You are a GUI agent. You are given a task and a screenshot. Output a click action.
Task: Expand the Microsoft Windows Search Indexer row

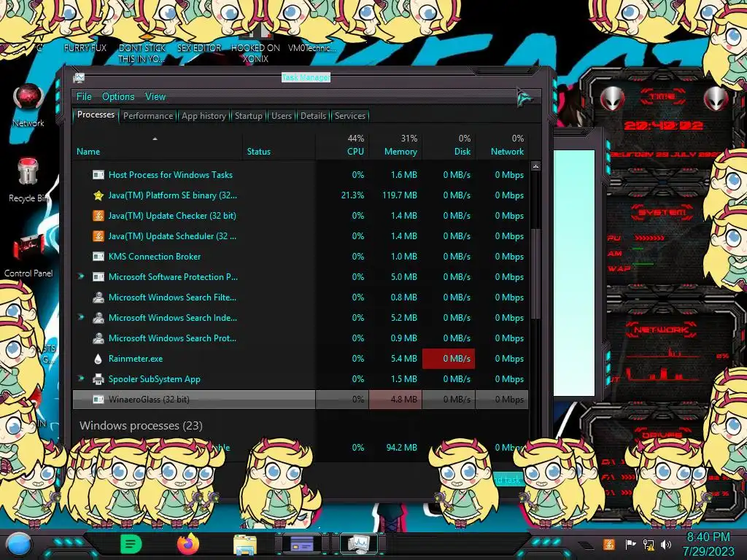click(81, 317)
